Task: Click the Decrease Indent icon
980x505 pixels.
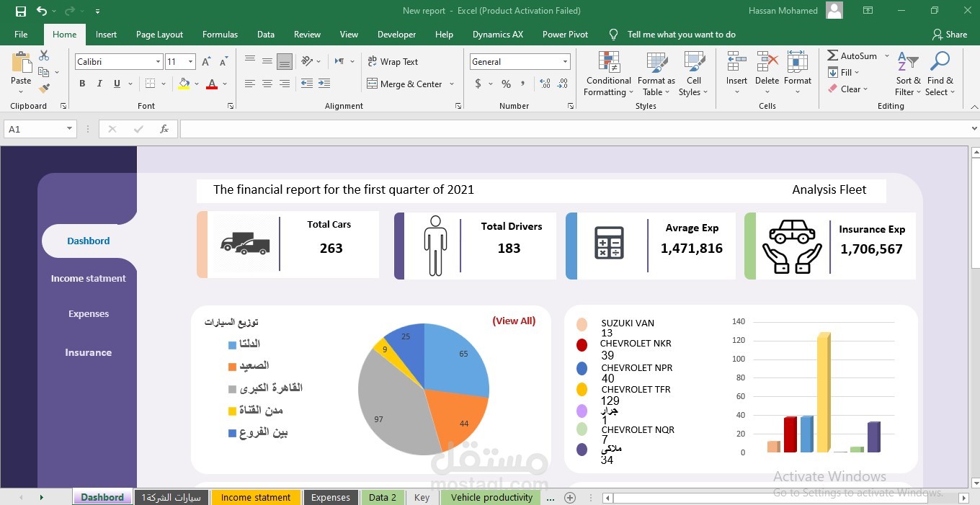Action: (307, 84)
